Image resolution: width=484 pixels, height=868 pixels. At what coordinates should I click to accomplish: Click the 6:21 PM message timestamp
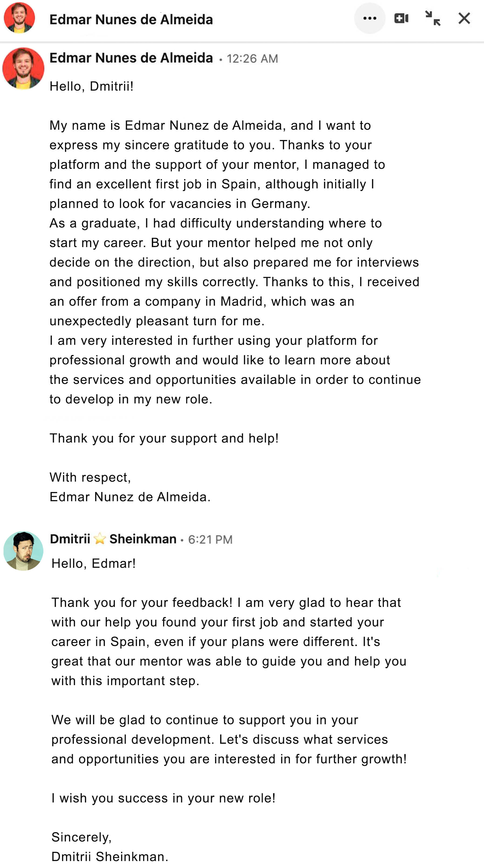pos(210,539)
